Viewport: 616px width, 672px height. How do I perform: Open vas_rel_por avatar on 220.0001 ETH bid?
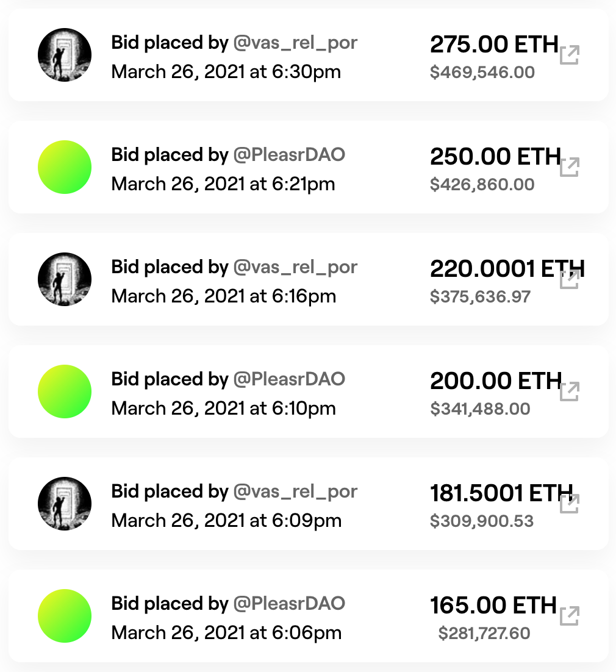coord(65,279)
